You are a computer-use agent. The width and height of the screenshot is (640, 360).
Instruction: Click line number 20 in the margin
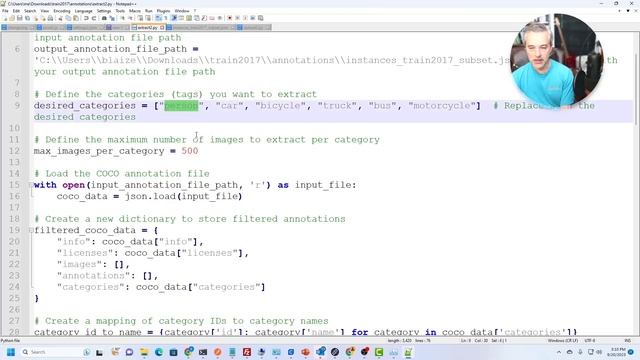(15, 242)
